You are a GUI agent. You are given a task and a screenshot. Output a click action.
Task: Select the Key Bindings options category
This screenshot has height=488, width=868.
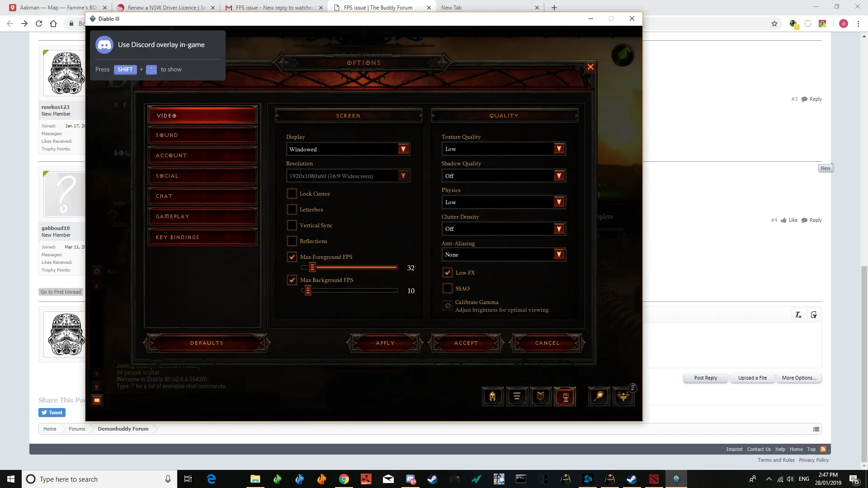[203, 237]
